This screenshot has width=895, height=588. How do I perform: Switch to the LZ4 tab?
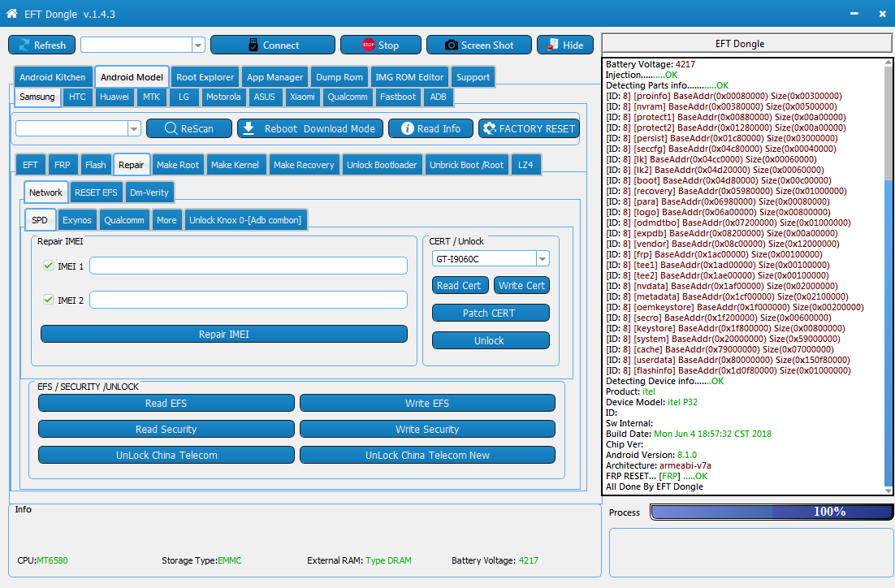(x=525, y=165)
